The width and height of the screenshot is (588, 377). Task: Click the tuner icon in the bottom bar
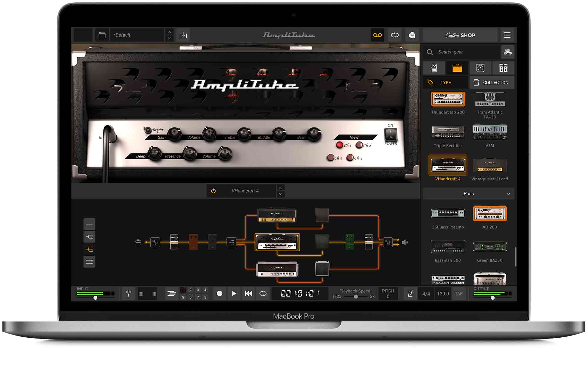(x=128, y=293)
